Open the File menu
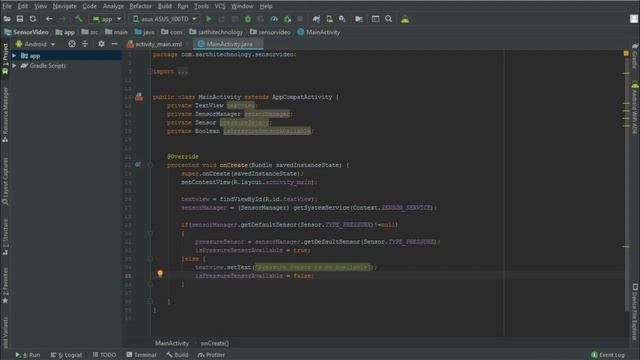Viewport: 640px width, 360px height. [7, 6]
